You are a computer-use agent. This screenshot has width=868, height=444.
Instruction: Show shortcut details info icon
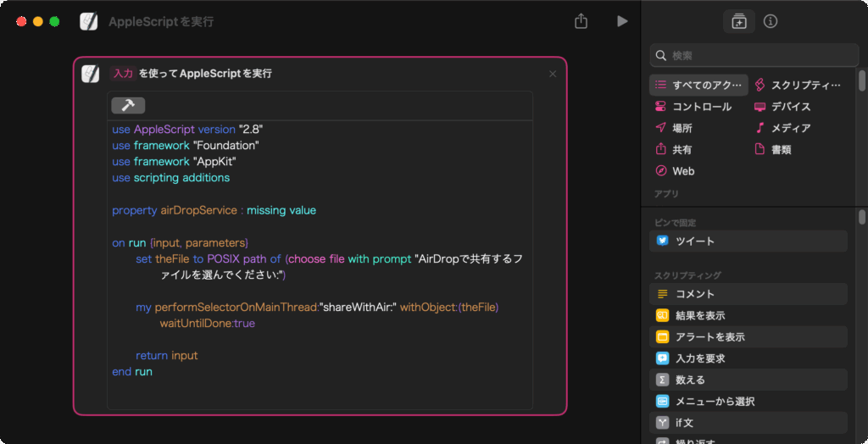[x=770, y=21]
